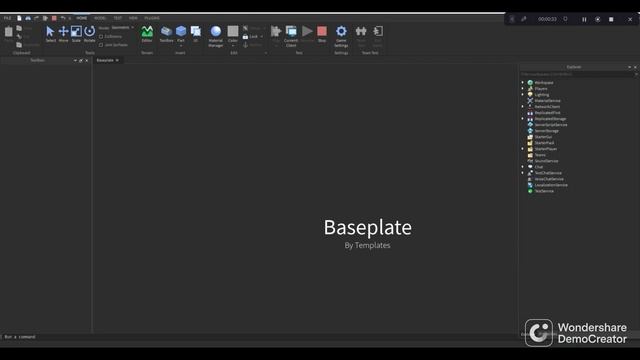Close the Toolbox panel
This screenshot has width=640, height=360.
point(87,60)
